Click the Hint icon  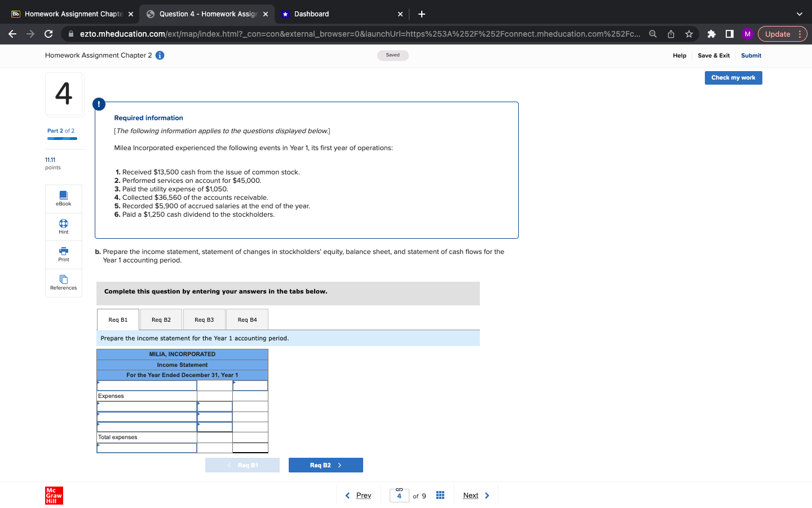[63, 226]
